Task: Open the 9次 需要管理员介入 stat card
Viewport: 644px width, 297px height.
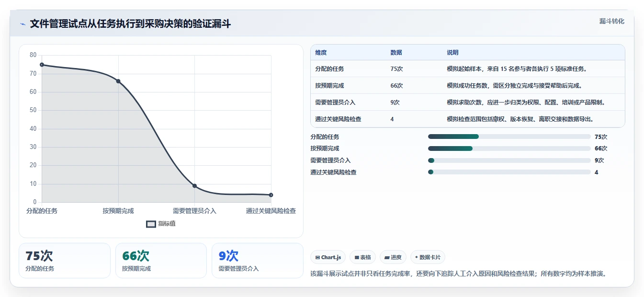Action: click(258, 261)
